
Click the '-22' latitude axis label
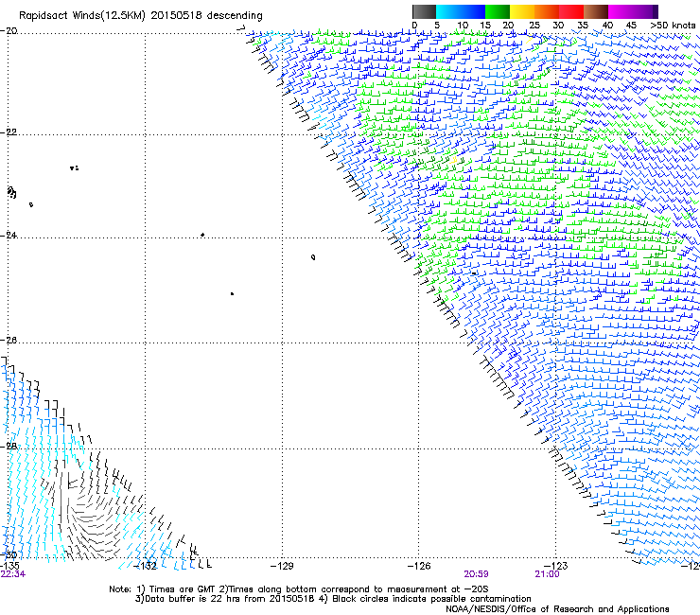pyautogui.click(x=9, y=132)
